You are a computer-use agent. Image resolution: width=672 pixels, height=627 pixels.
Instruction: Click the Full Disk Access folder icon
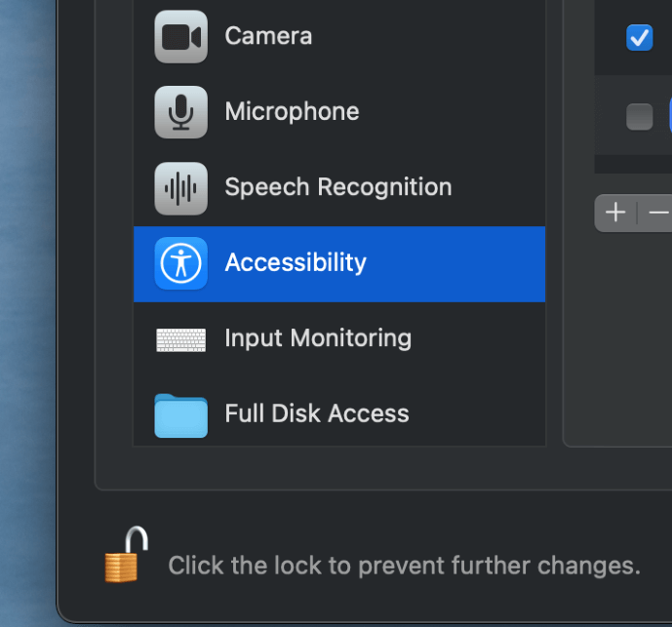[x=181, y=414]
